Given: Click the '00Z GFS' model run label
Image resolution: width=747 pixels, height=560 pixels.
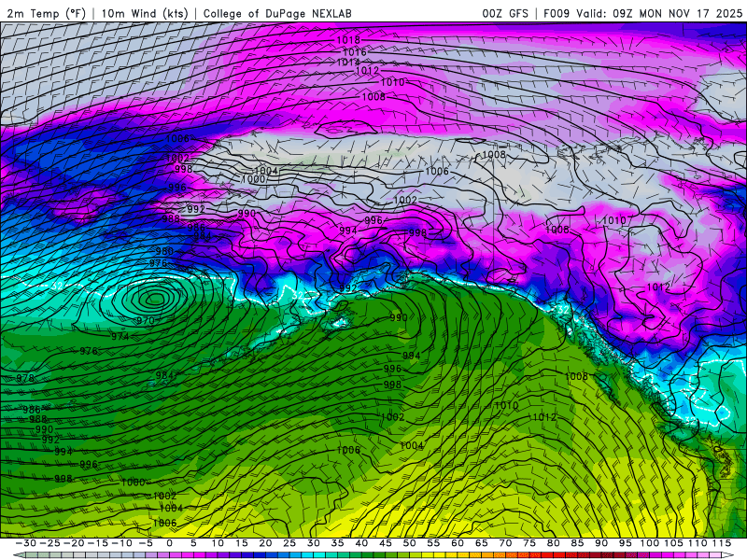Looking at the screenshot, I should (505, 13).
